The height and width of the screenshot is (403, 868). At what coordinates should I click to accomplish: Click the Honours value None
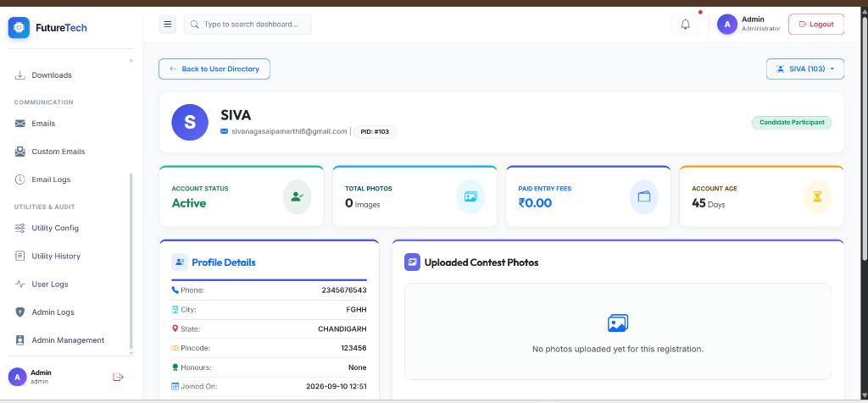(358, 367)
